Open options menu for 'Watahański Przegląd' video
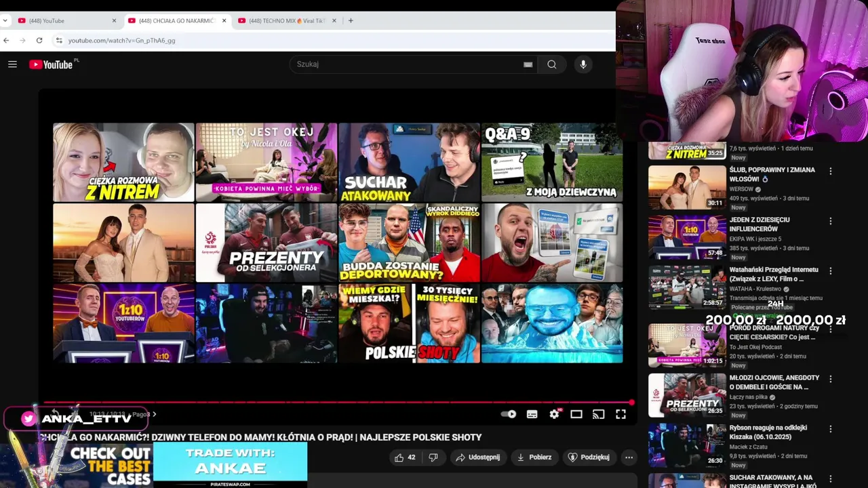Screen dimensions: 868x488 tap(831, 271)
